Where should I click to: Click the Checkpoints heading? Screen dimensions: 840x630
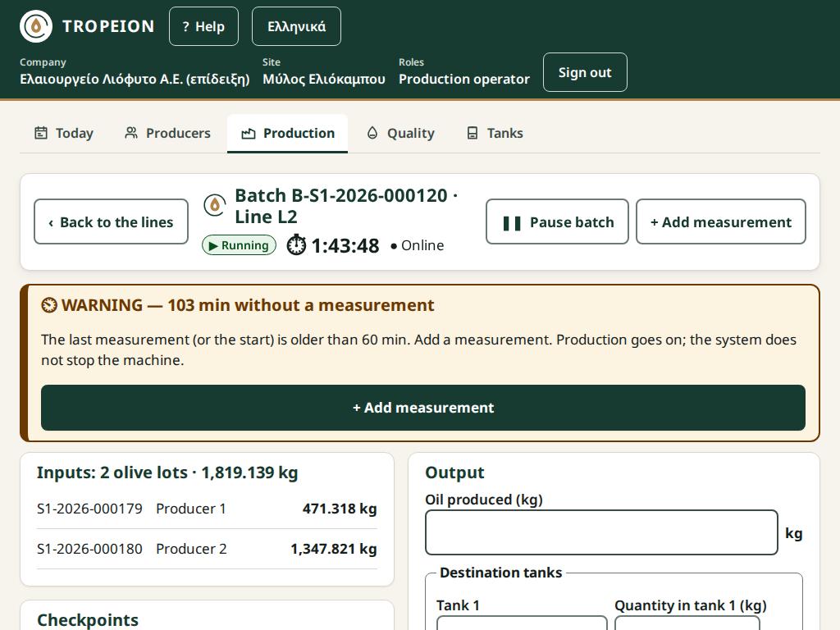88,620
